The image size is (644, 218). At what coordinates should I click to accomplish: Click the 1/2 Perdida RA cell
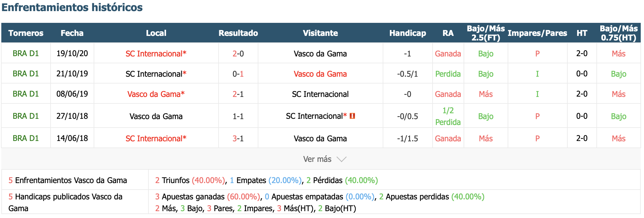448,116
